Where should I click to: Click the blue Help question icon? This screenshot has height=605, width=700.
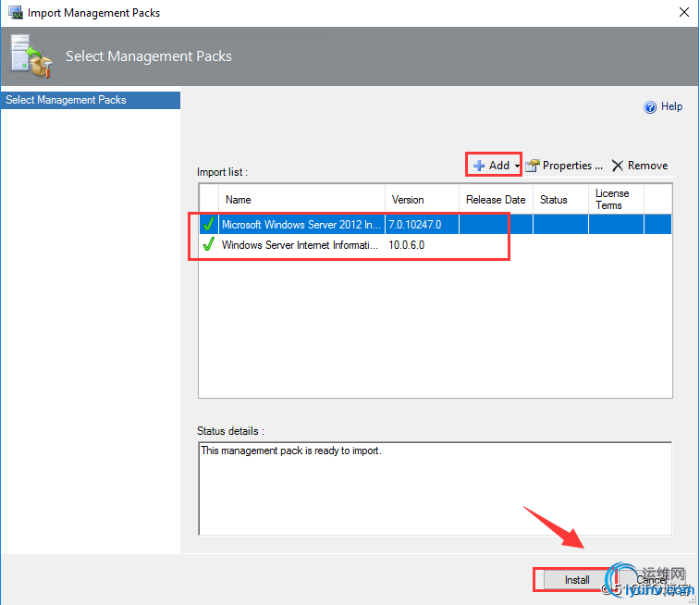tap(650, 107)
